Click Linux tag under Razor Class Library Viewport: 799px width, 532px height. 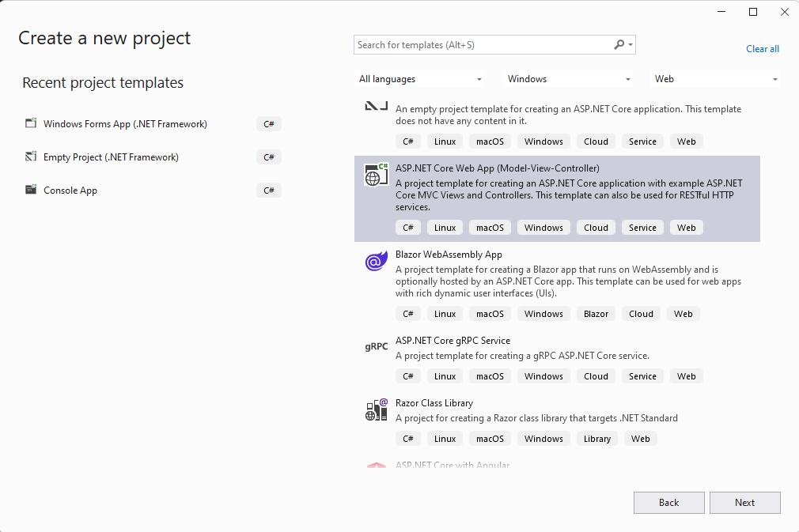[445, 439]
